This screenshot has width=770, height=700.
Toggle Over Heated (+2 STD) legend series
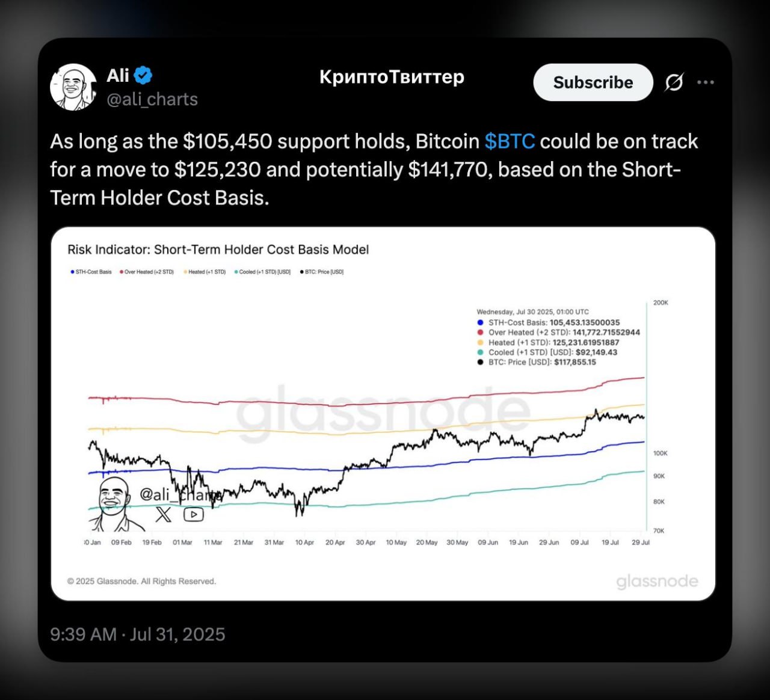click(147, 272)
